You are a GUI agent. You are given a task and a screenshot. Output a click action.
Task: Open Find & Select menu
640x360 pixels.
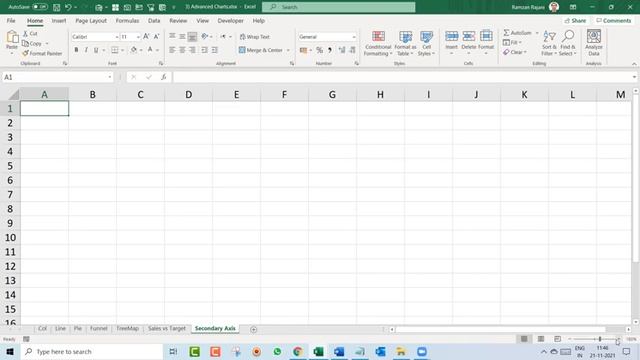click(x=567, y=43)
